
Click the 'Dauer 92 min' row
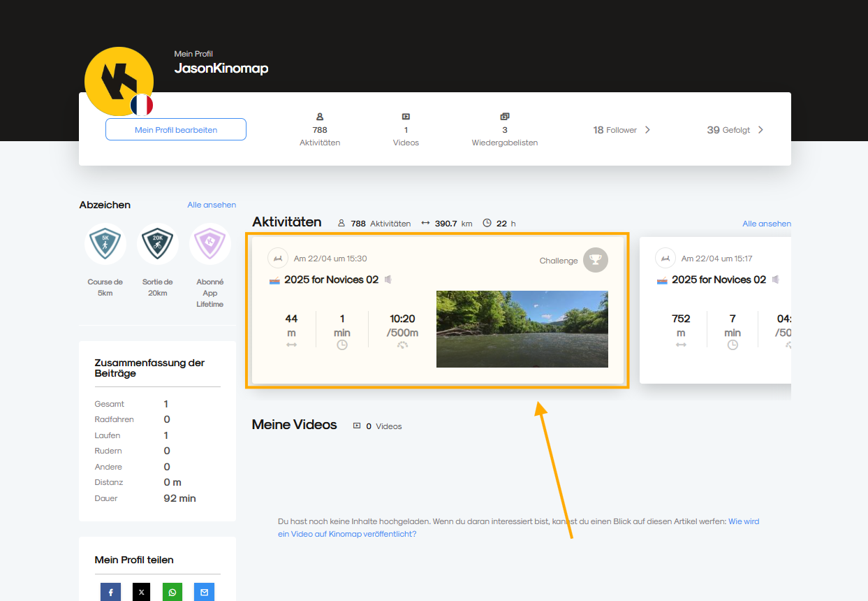[145, 498]
